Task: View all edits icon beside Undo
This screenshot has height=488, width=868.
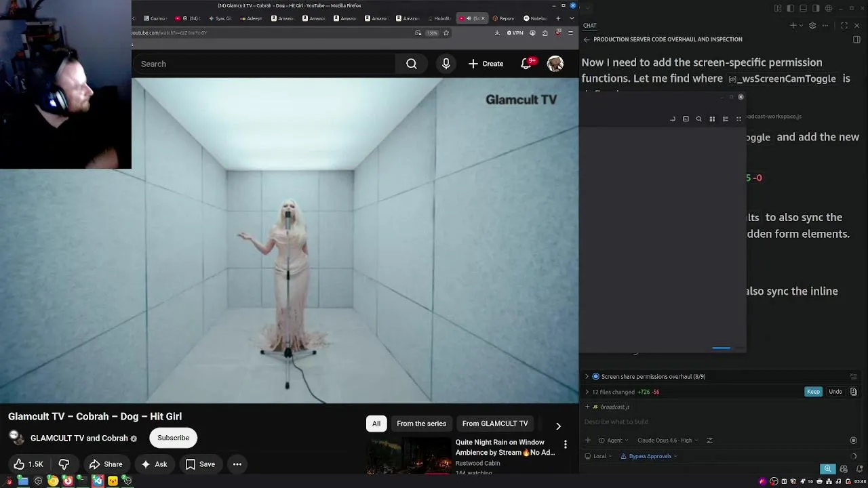Action: (x=854, y=392)
